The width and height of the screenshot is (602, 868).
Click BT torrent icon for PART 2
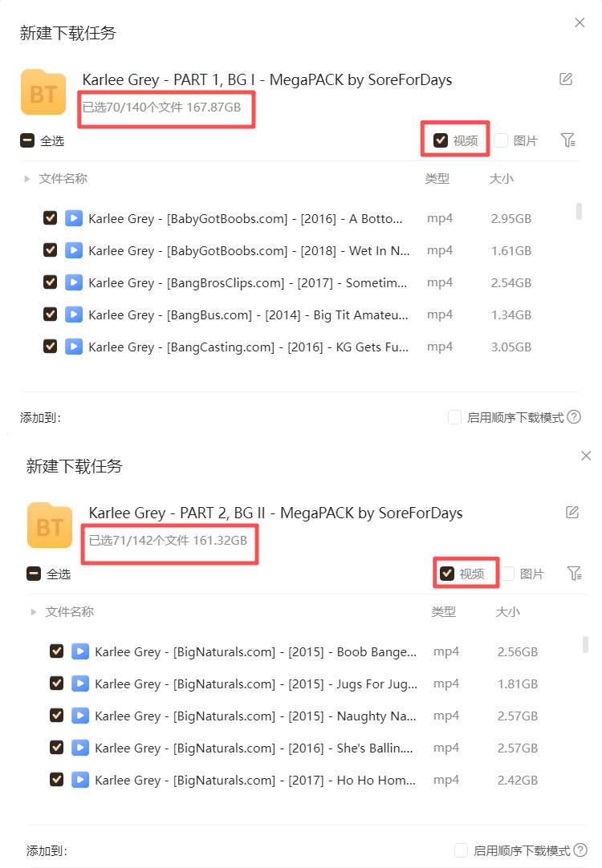point(50,525)
